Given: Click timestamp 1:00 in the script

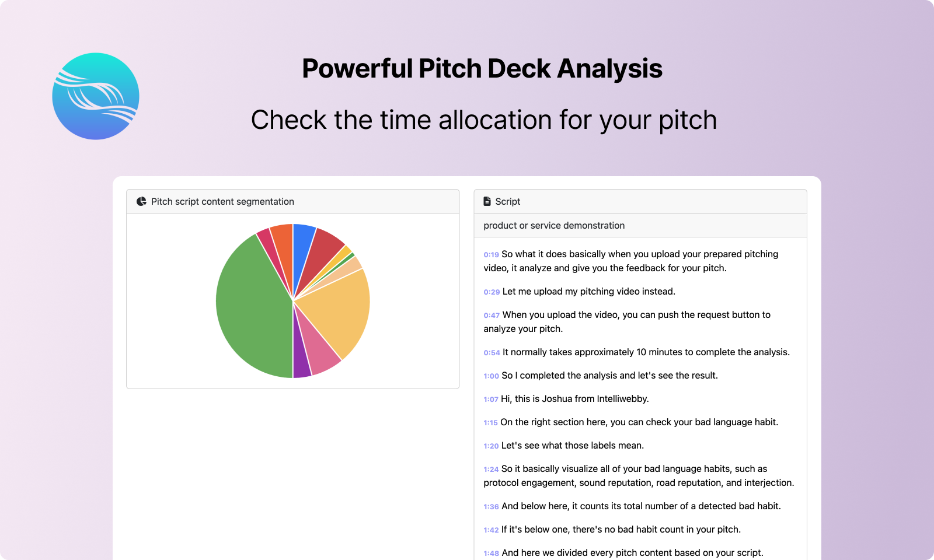Looking at the screenshot, I should 490,376.
